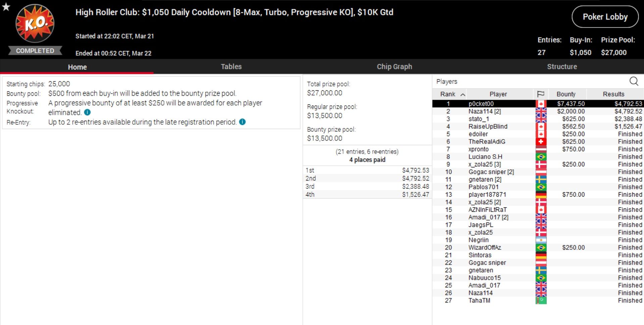This screenshot has height=325, width=644.
Task: Open the Structure tab
Action: click(x=562, y=67)
